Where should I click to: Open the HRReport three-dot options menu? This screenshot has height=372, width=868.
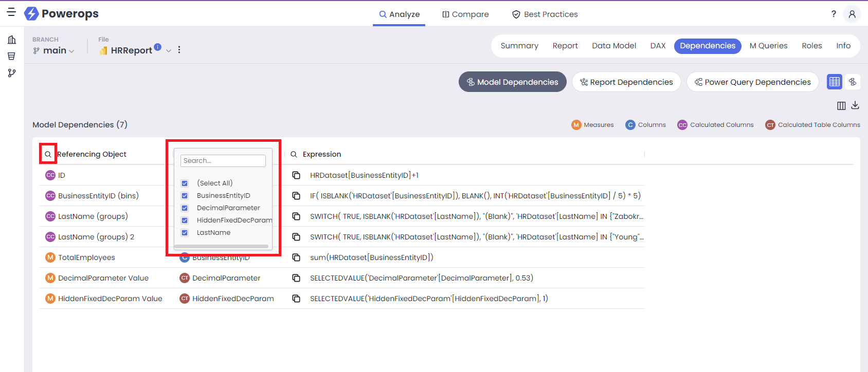(x=179, y=50)
